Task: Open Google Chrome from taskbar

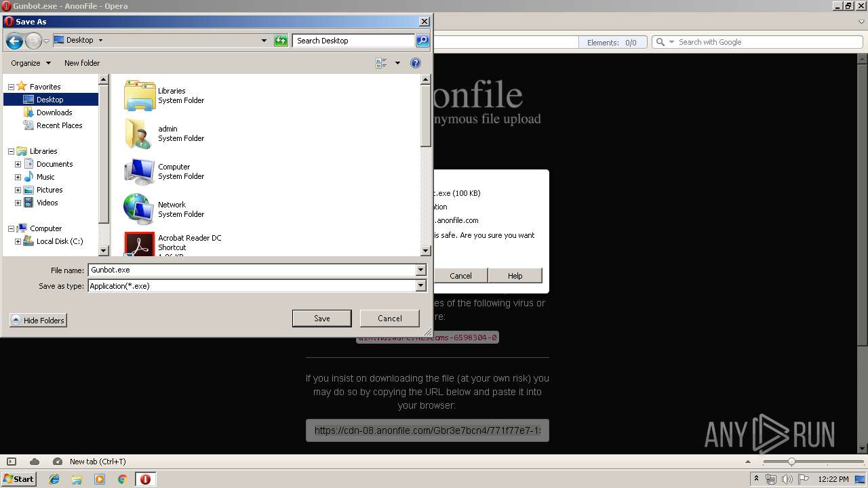Action: pyautogui.click(x=123, y=479)
